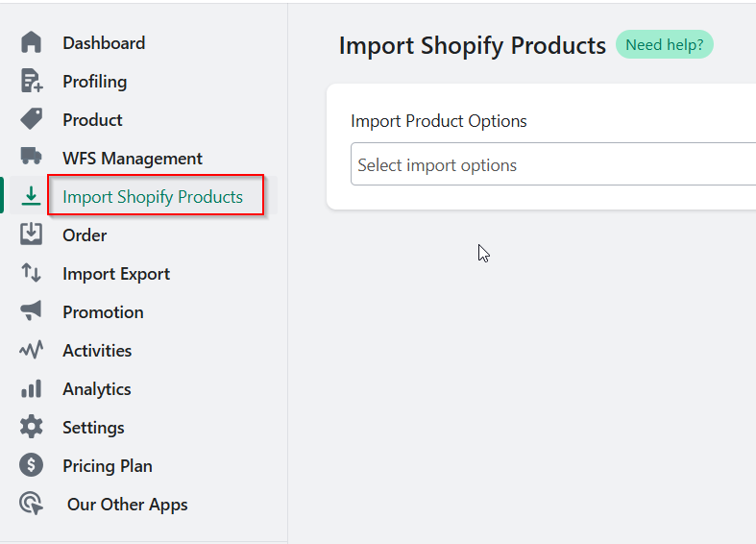Click the WFS Management truck icon
756x544 pixels.
click(32, 156)
